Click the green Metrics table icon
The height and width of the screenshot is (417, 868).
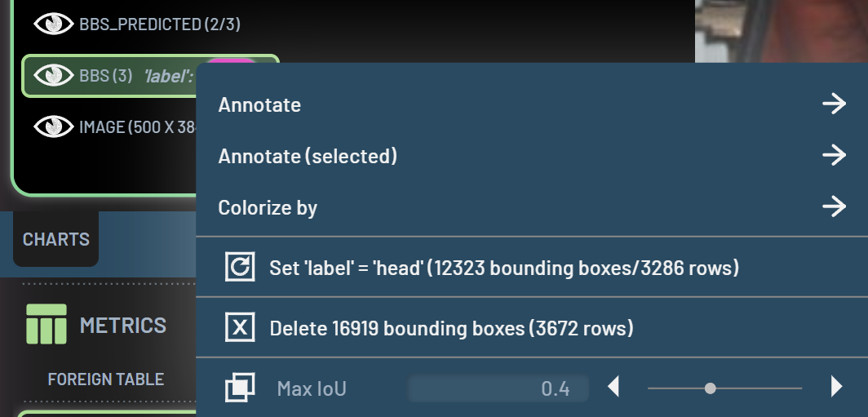(46, 325)
